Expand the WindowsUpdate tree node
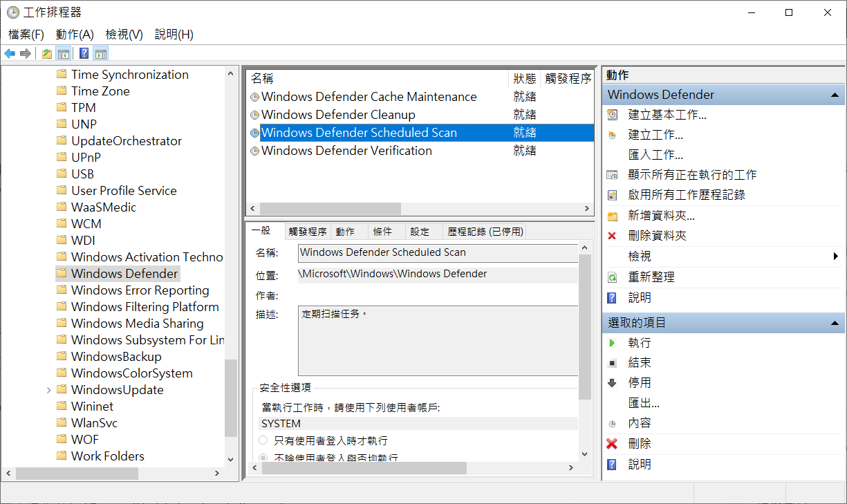The width and height of the screenshot is (847, 504). (48, 390)
